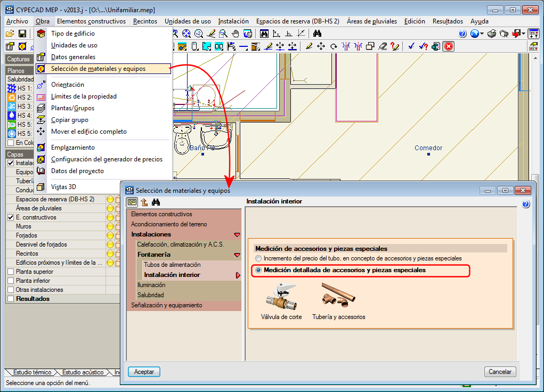Viewport: 544px width, 392px height.
Task: Enable the Resultados checkbox
Action: [11, 299]
